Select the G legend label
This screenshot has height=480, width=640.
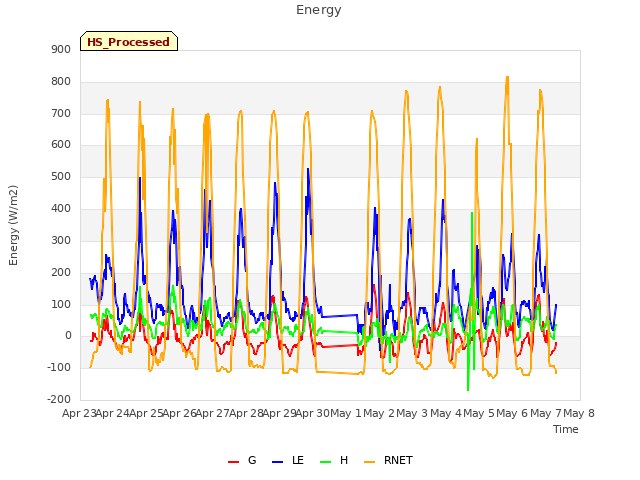252,460
